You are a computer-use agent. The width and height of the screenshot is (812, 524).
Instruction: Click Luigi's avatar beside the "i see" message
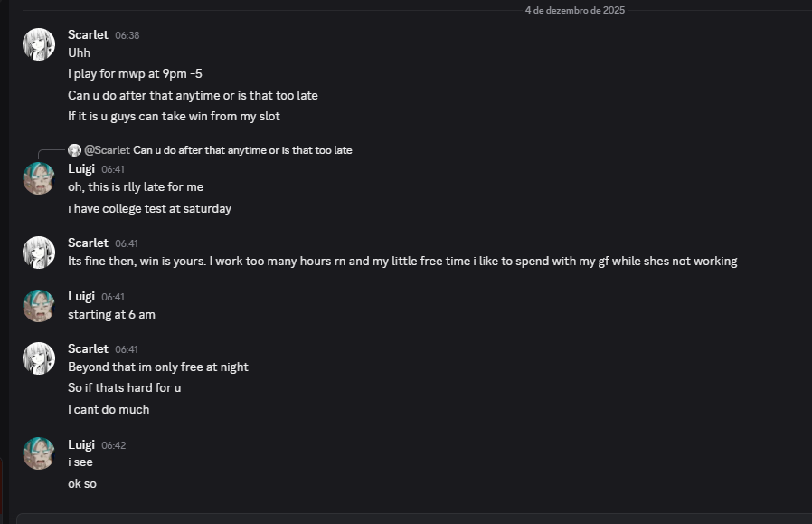[39, 453]
